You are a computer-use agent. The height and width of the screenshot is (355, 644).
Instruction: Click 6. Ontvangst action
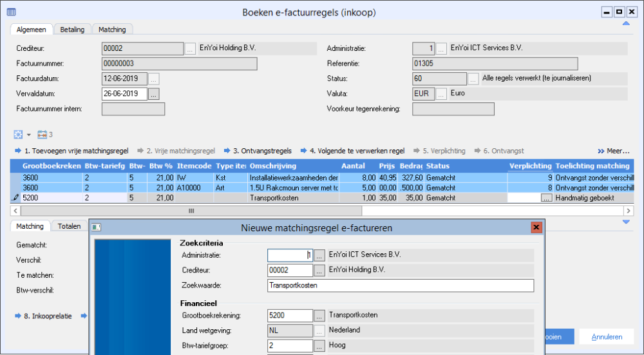pos(499,151)
